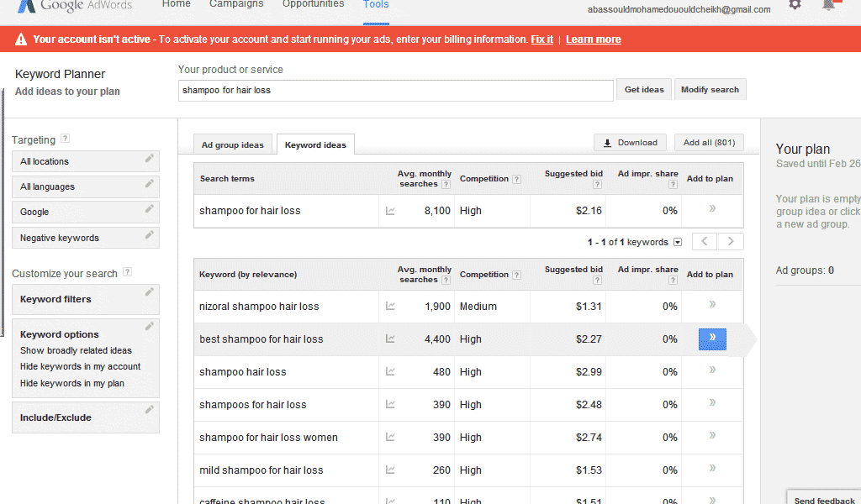The width and height of the screenshot is (861, 504).
Task: Show trend chart for mild shampoo for hair loss
Action: 390,470
